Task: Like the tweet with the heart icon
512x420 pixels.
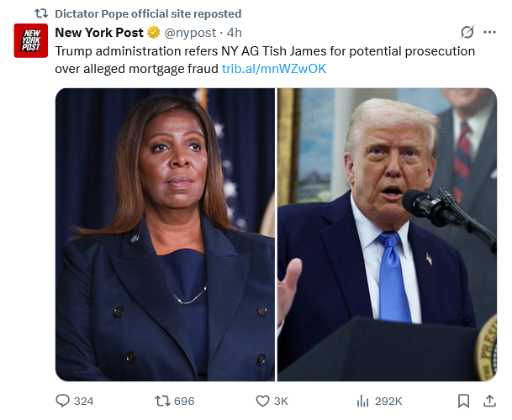Action: point(262,401)
